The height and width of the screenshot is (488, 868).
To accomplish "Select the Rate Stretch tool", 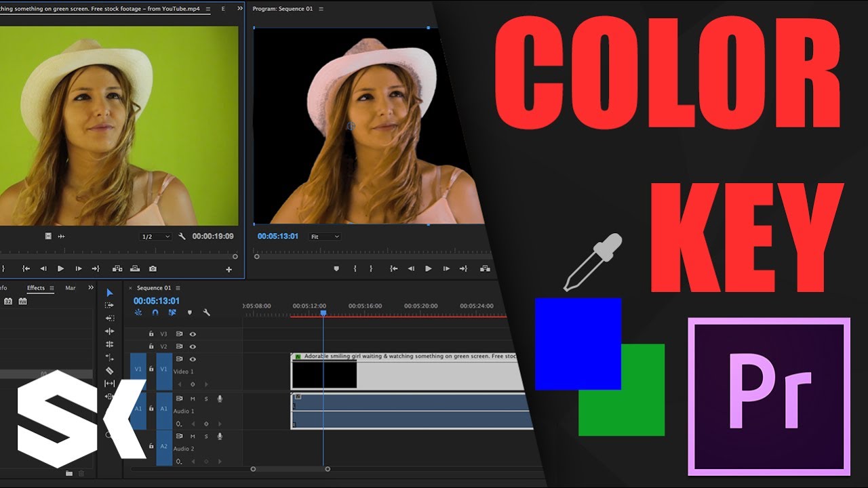I will click(110, 357).
